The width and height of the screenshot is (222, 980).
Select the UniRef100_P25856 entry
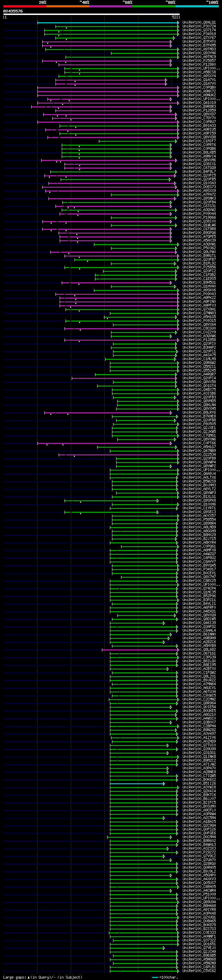click(199, 267)
